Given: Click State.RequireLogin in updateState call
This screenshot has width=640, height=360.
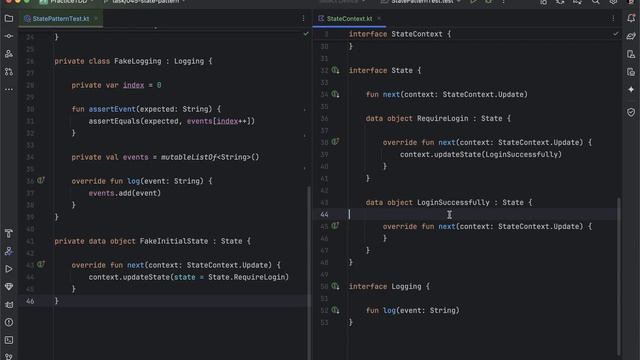Looking at the screenshot, I should [x=246, y=277].
